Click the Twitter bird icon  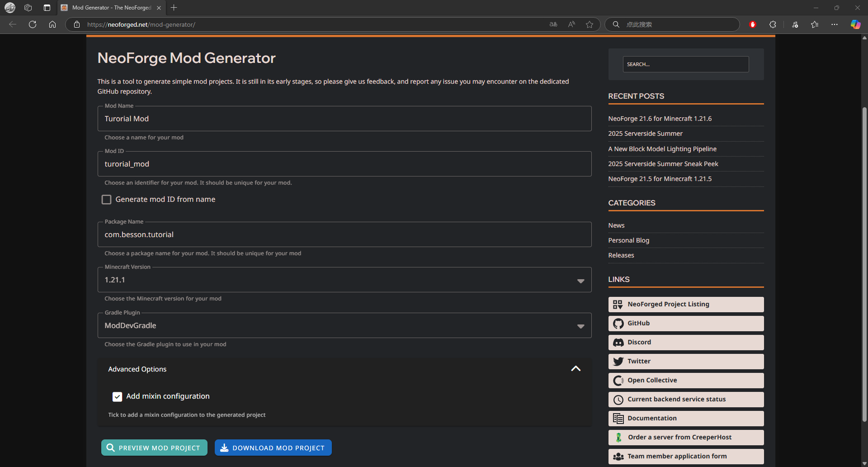point(618,362)
